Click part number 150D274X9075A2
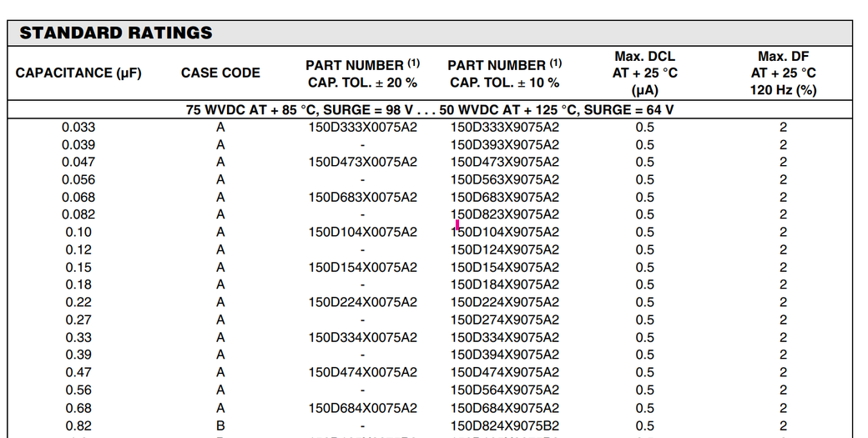Image resolution: width=868 pixels, height=438 pixels. tap(505, 320)
